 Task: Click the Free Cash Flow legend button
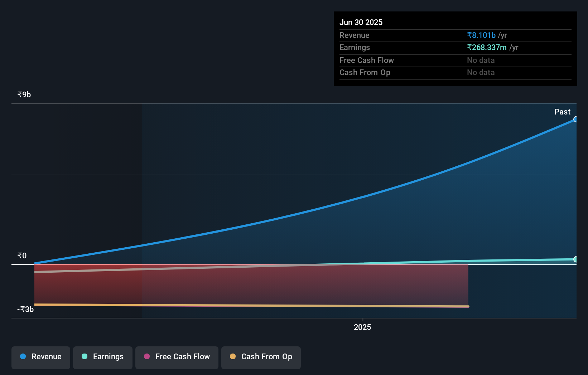click(177, 357)
